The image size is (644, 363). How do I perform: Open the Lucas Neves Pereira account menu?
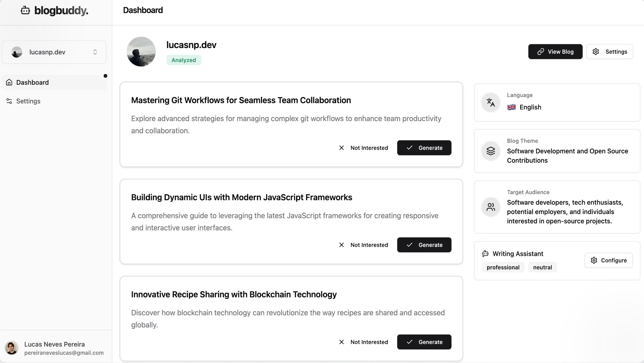(x=54, y=348)
